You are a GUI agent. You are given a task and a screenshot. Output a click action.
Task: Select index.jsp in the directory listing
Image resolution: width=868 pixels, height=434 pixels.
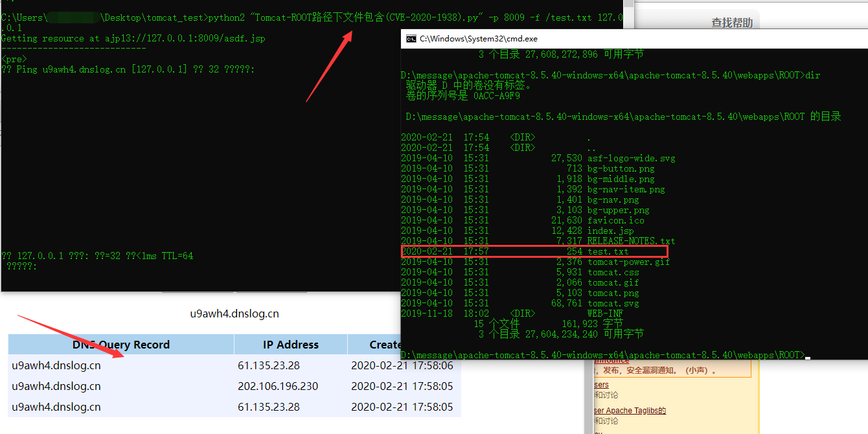[x=611, y=231]
